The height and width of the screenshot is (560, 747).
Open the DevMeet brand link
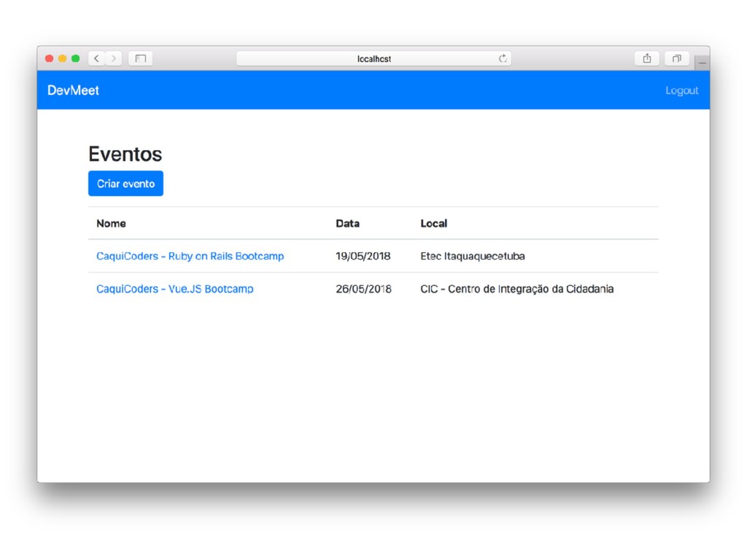click(73, 90)
